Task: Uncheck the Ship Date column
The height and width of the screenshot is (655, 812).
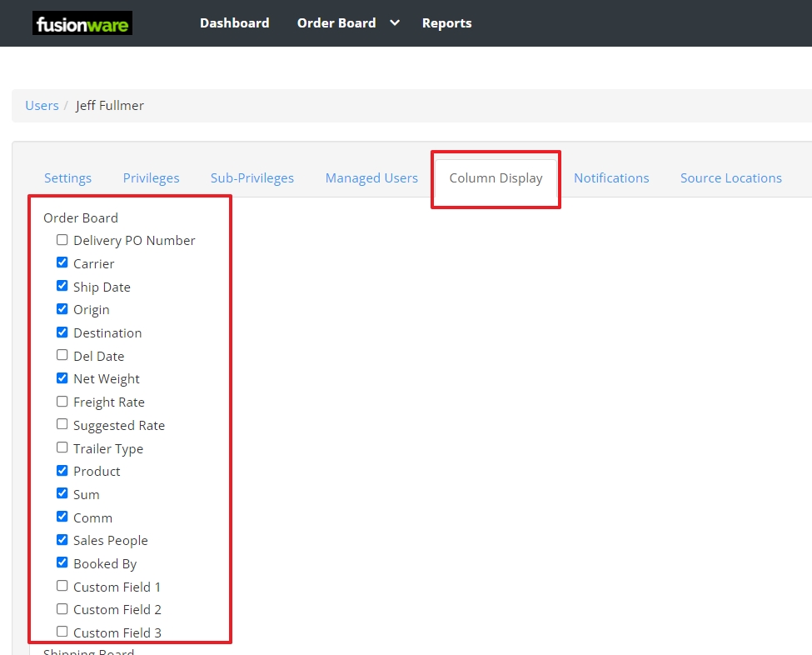Action: 62,285
